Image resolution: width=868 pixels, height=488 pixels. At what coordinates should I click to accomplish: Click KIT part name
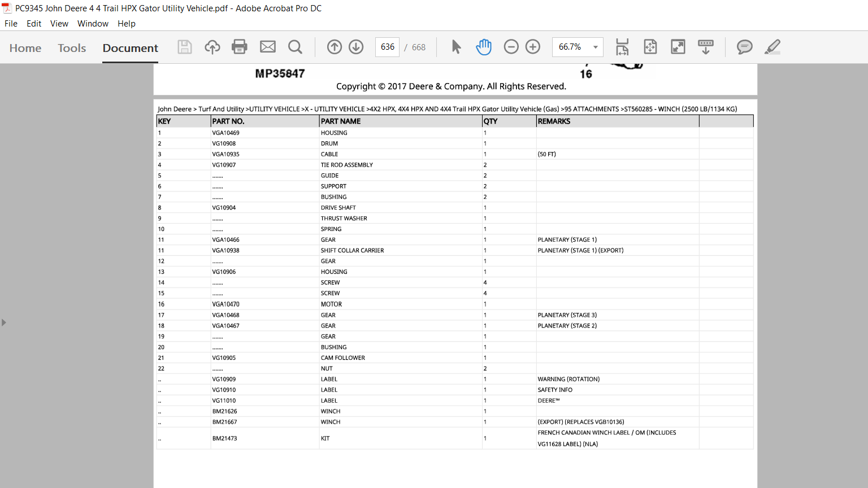[325, 438]
